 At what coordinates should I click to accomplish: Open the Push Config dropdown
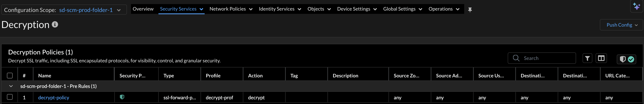(621, 25)
